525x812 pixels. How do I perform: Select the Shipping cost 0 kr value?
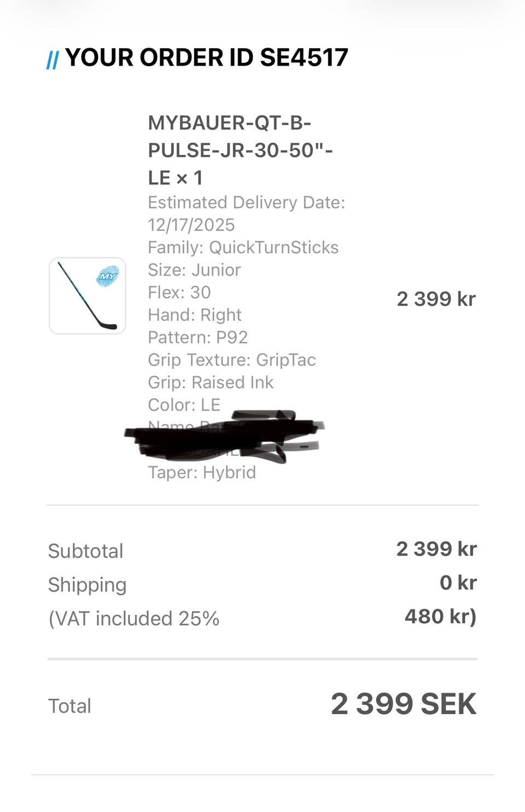click(x=458, y=582)
